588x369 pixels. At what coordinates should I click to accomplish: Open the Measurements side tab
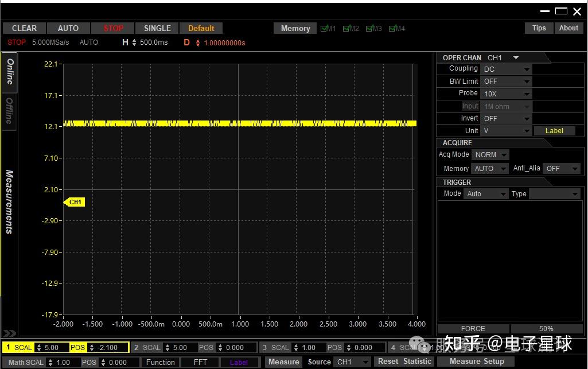10,201
